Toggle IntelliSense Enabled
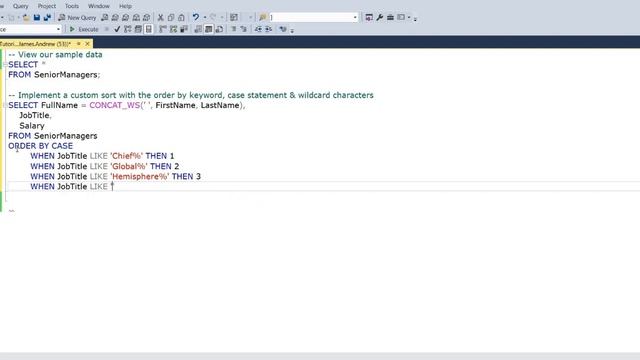The height and width of the screenshot is (360, 640). [149, 29]
